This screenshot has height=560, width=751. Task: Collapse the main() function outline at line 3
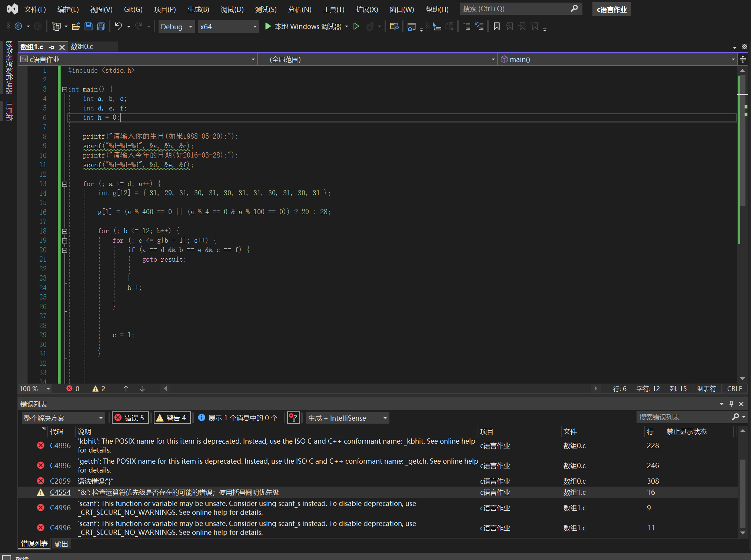[x=64, y=89]
